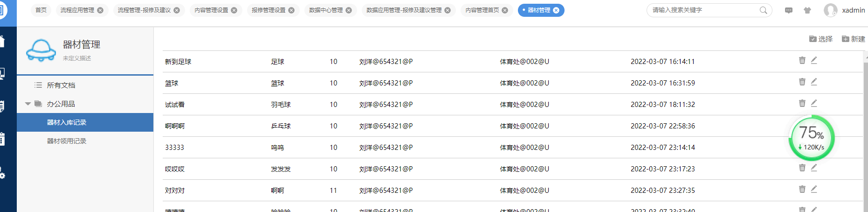
Task: Click the search magnifier icon
Action: (x=763, y=10)
